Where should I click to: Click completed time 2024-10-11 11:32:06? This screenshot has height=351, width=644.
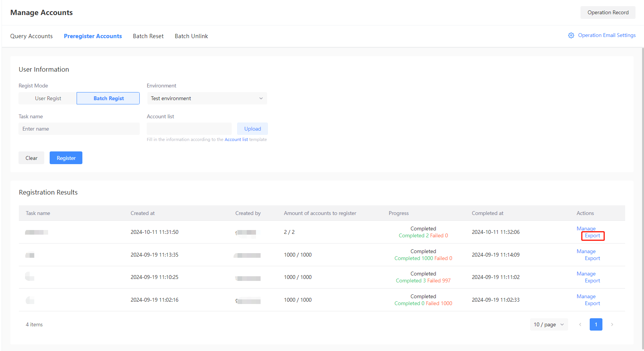tap(495, 232)
